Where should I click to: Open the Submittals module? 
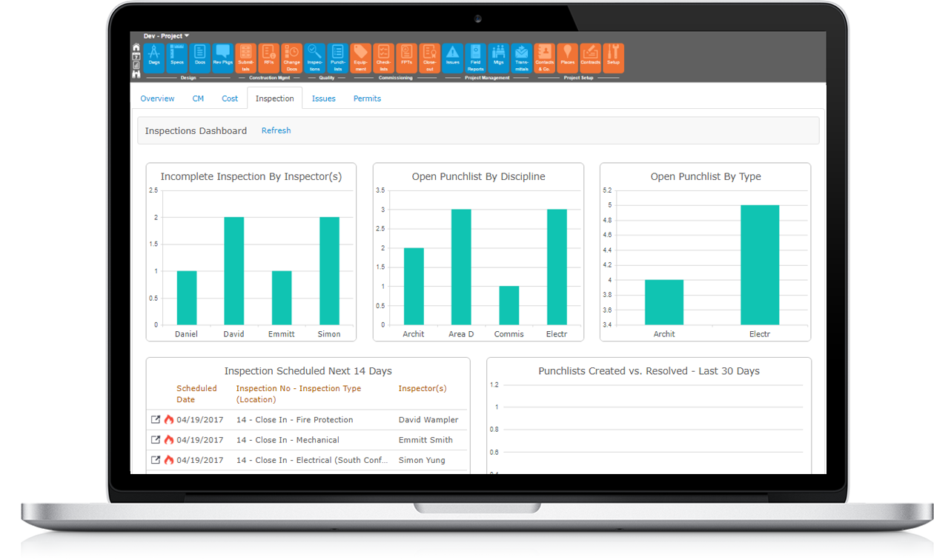click(246, 57)
